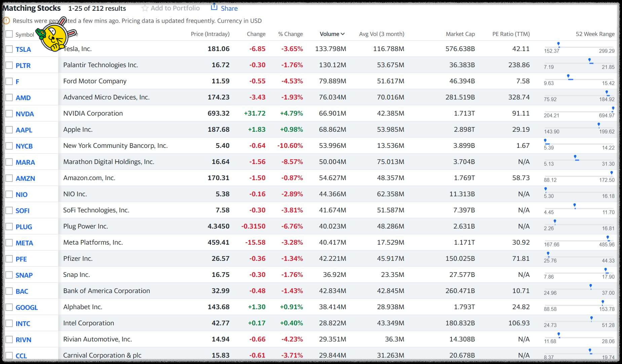Open the META ticker link
The image size is (622, 364).
(x=24, y=243)
